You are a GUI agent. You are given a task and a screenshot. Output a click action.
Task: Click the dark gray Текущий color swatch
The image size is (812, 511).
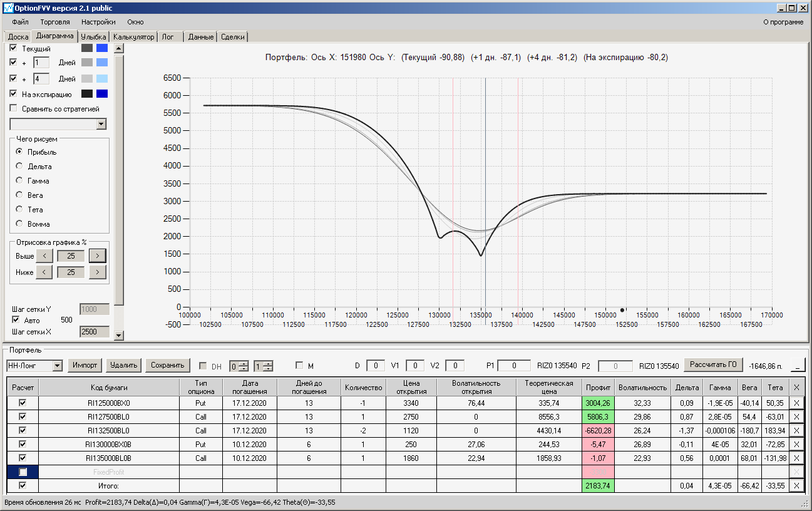[87, 48]
